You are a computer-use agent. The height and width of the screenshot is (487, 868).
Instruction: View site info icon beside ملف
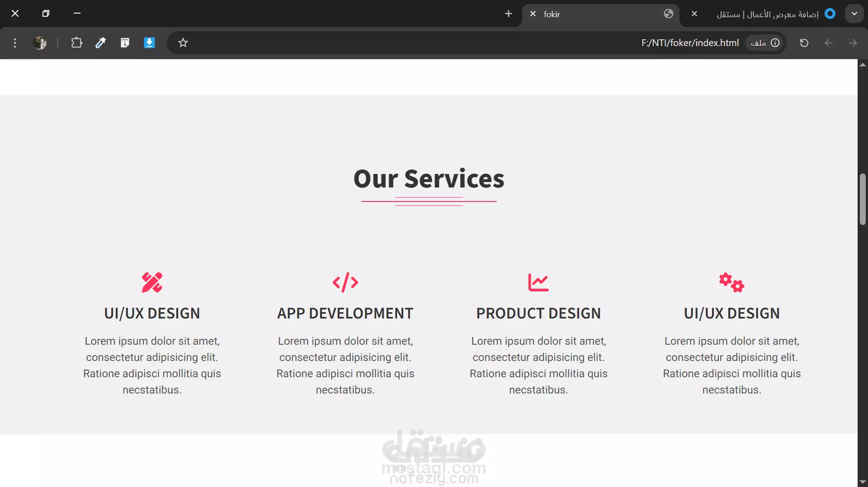[x=775, y=43]
